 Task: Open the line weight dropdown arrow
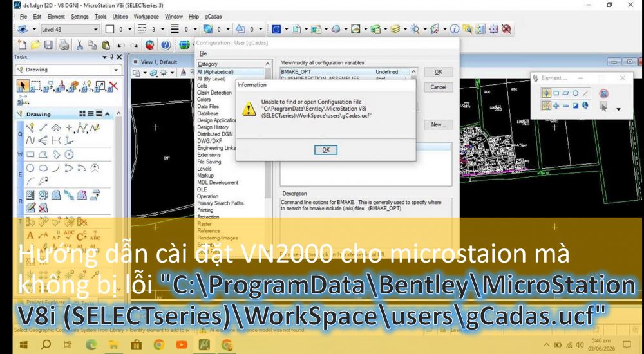click(195, 29)
